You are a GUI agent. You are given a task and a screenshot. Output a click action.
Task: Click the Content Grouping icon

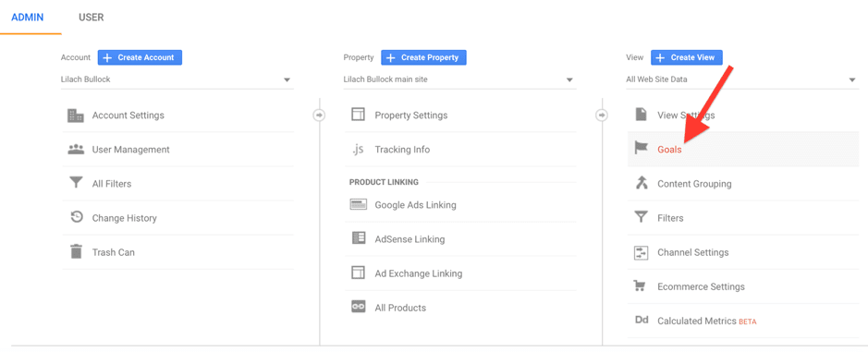click(641, 183)
